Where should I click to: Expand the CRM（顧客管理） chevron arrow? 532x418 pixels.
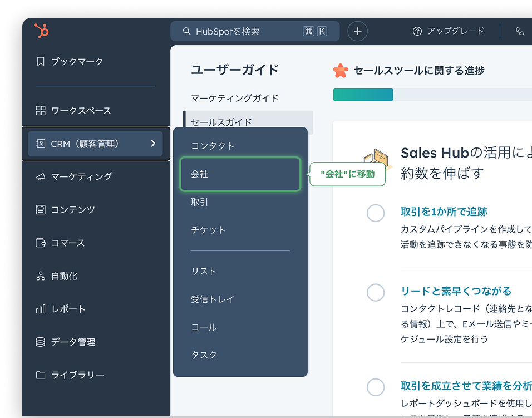click(153, 144)
